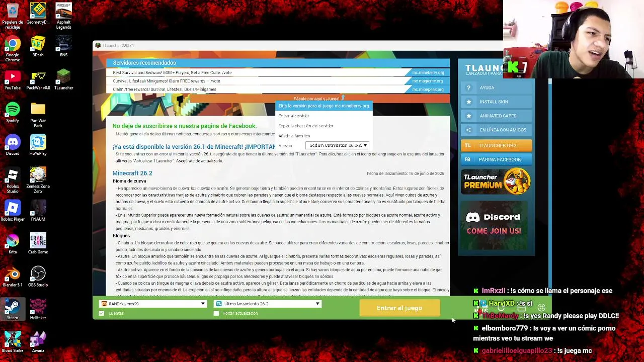Select the Survival, Lifesteal/Minigames server row
This screenshot has width=644, height=362.
click(x=278, y=81)
